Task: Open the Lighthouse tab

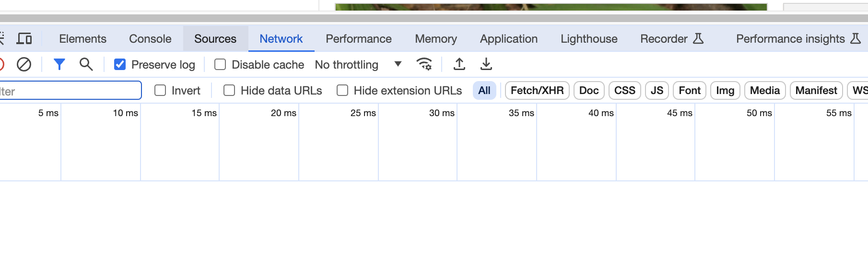Action: [x=589, y=39]
